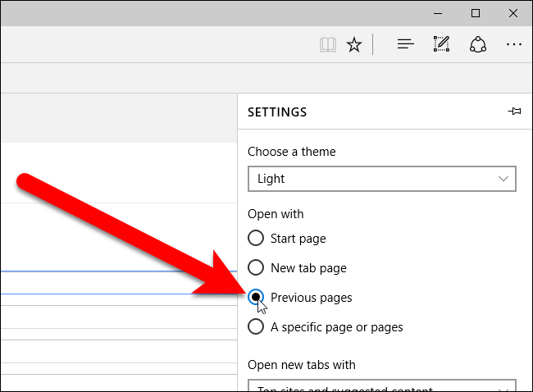Open the More actions ellipsis
533x392 pixels.
514,44
